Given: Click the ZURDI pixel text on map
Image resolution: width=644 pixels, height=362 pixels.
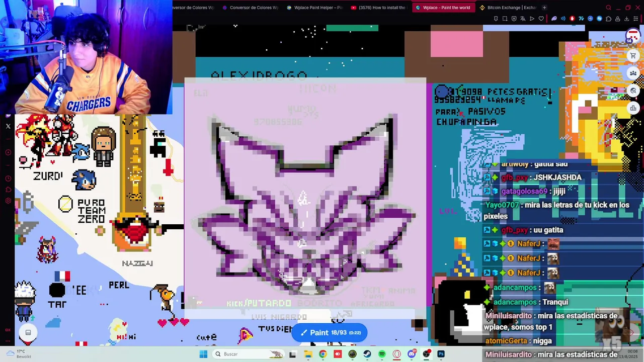Looking at the screenshot, I should point(48,176).
